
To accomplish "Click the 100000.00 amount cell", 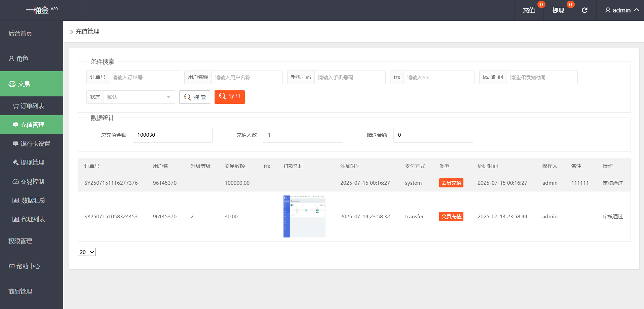I will pos(237,183).
